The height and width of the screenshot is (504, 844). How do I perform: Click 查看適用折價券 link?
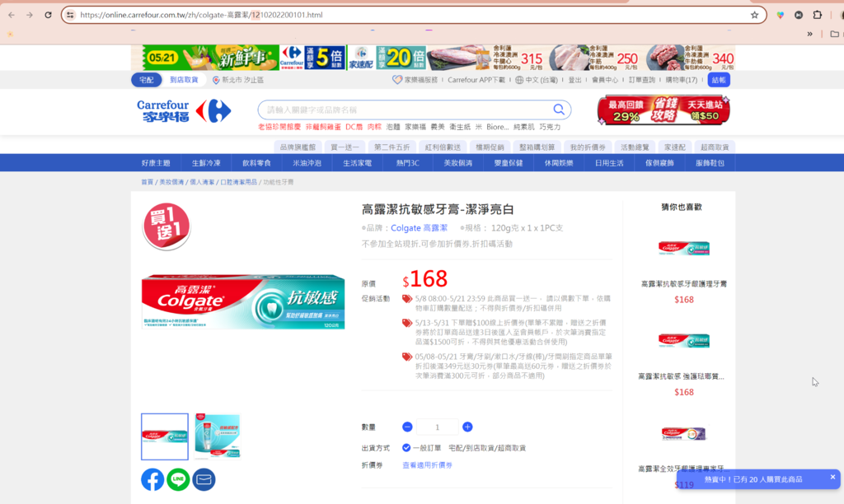coord(428,465)
